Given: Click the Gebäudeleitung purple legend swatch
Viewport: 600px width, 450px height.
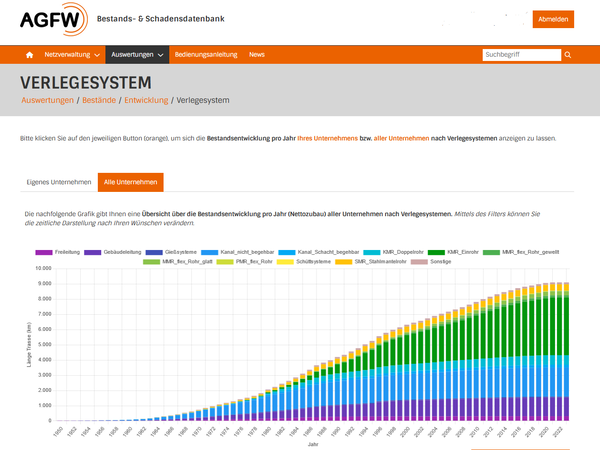Looking at the screenshot, I should pos(92,253).
